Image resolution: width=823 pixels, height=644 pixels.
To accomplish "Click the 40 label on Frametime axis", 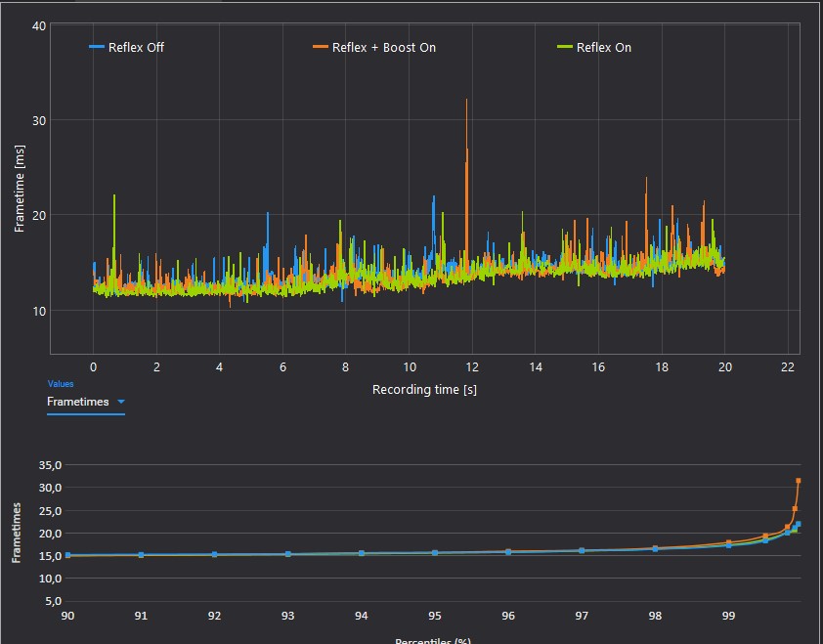I will click(x=39, y=25).
